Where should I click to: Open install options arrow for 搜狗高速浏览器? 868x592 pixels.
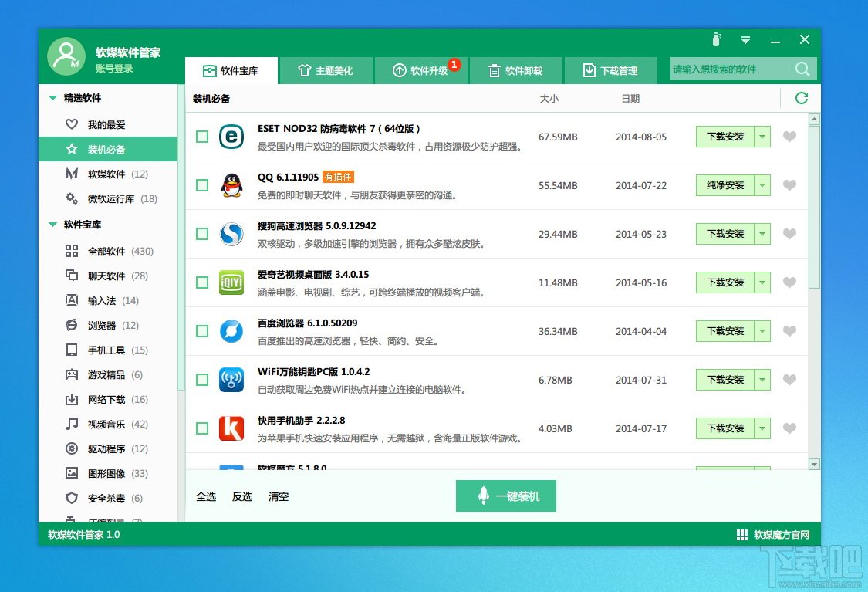pos(762,234)
